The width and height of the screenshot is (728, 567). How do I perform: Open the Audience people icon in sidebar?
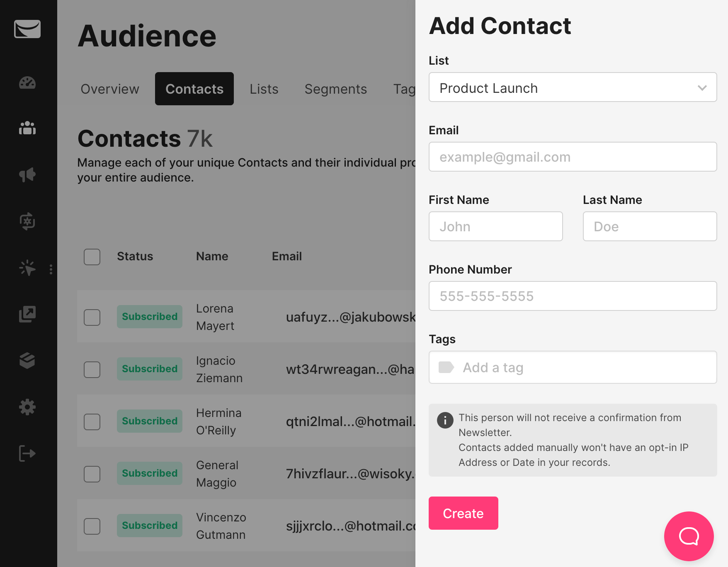pos(27,128)
